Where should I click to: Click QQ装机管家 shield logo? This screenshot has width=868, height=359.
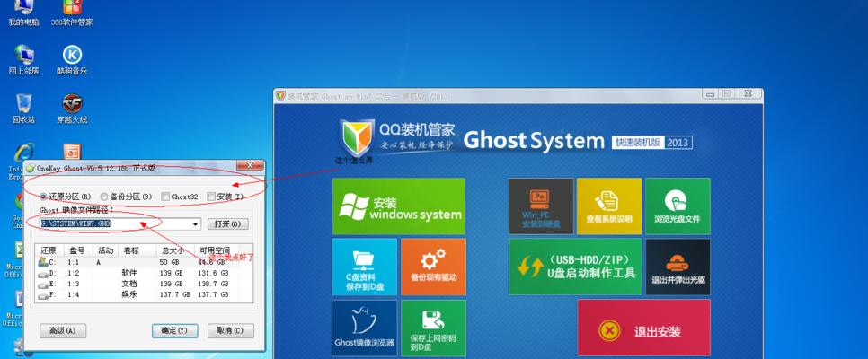[x=356, y=137]
